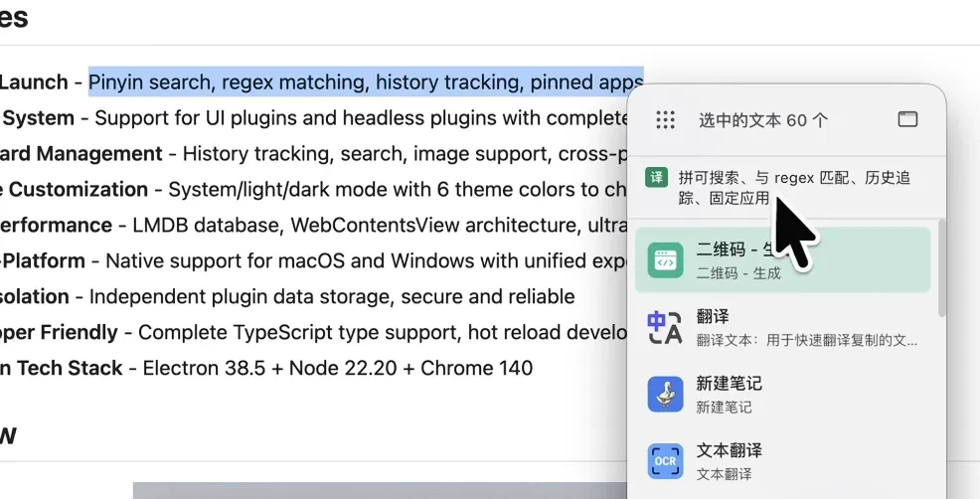Click the nine-dot grid icon in popup header
Image resolution: width=980 pixels, height=499 pixels.
coord(665,119)
